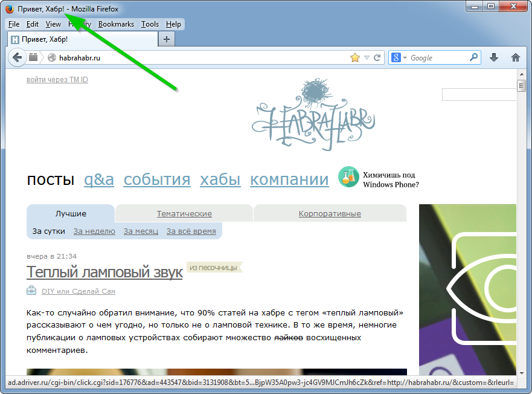532x394 pixels.
Task: Select the 'За сутки' filter
Action: (48, 231)
